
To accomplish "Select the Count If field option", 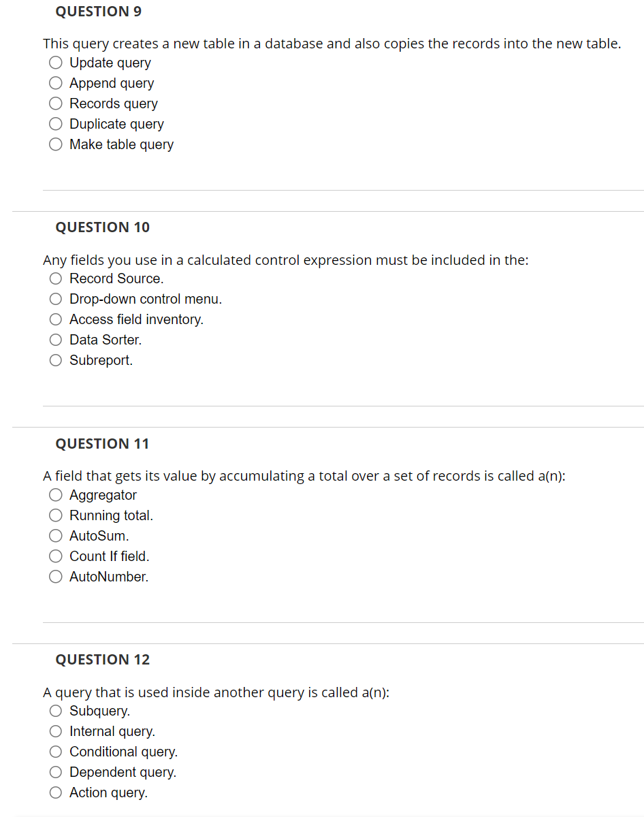I will click(x=55, y=556).
